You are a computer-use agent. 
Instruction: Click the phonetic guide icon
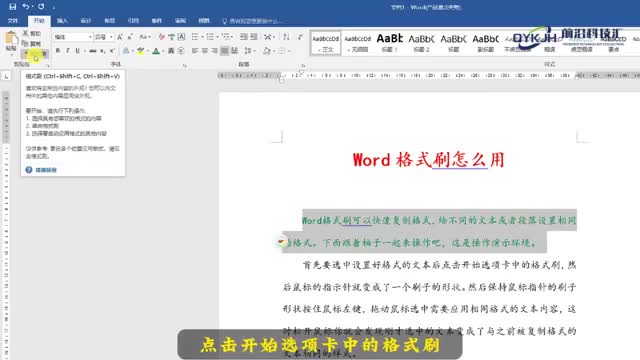point(171,37)
